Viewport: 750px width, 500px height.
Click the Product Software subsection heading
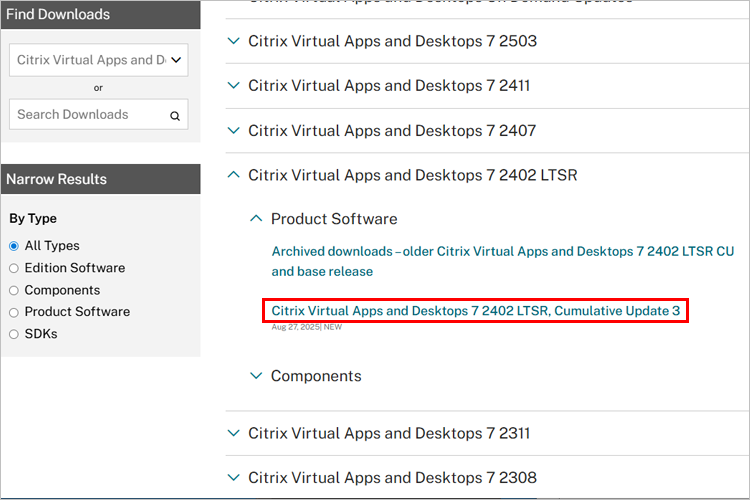334,219
